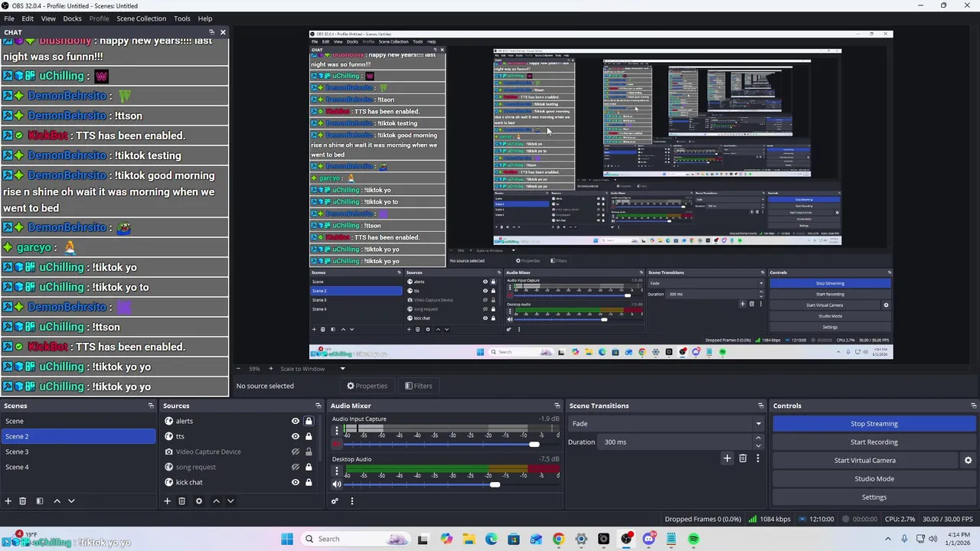980x551 pixels.
Task: Pop out the Audio Mixer dock
Action: (557, 406)
